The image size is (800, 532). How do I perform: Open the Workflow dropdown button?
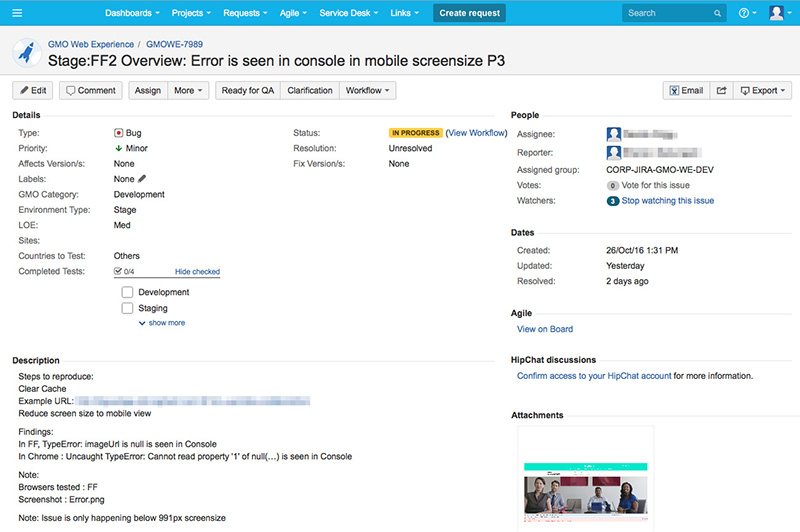(x=368, y=90)
